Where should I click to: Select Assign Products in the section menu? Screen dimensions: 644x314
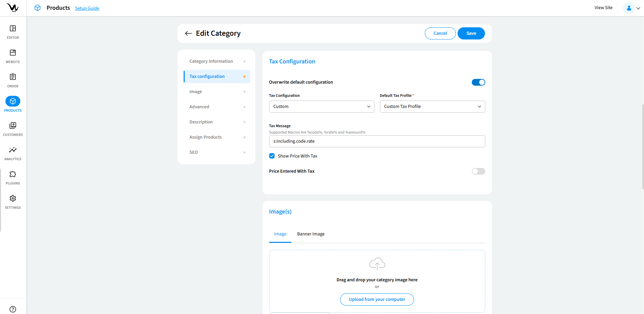coord(206,137)
